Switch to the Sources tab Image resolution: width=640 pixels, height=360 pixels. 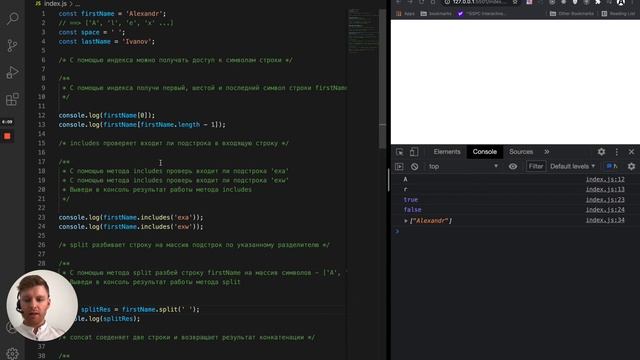[521, 152]
